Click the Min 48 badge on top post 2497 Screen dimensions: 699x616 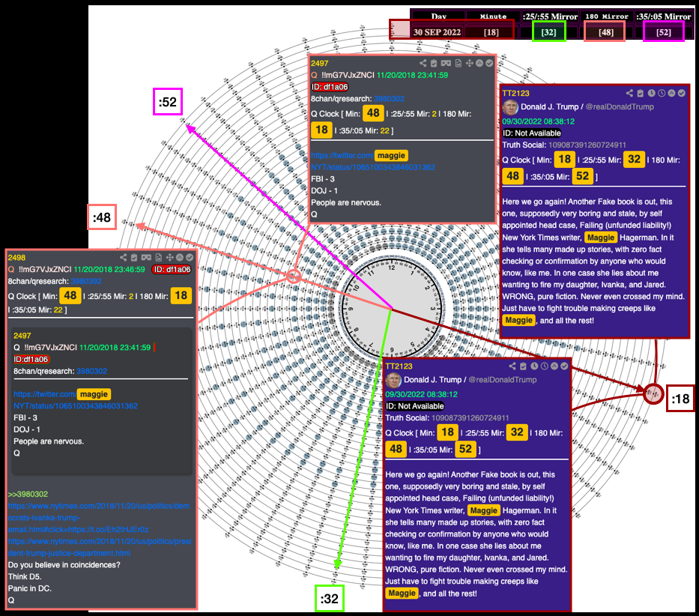click(x=373, y=113)
